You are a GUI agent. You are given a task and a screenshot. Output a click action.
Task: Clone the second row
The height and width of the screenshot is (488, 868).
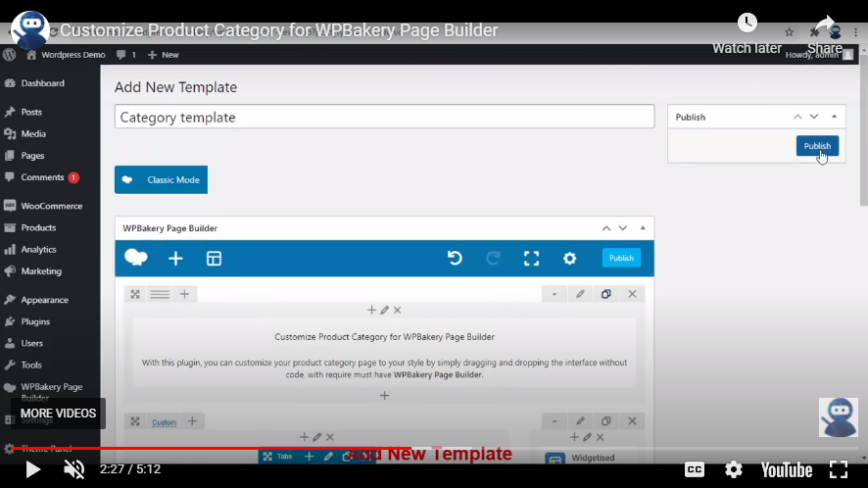coord(606,421)
